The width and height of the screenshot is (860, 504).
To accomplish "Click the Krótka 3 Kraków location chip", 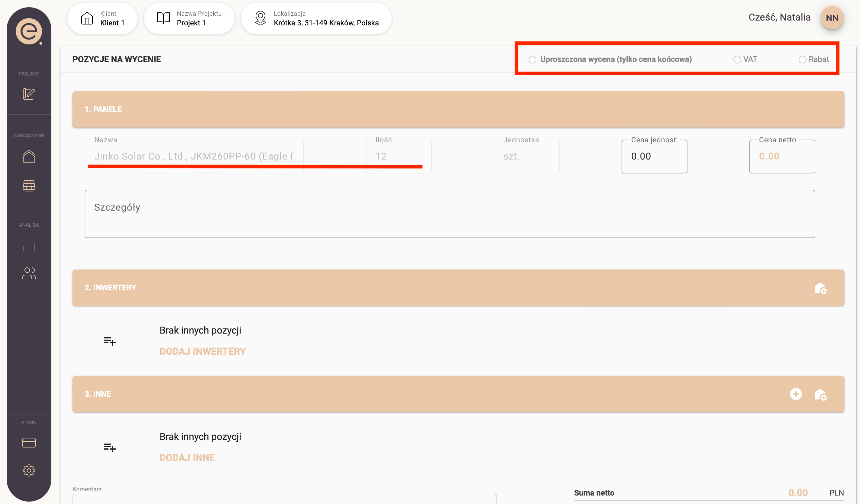I will (x=316, y=18).
